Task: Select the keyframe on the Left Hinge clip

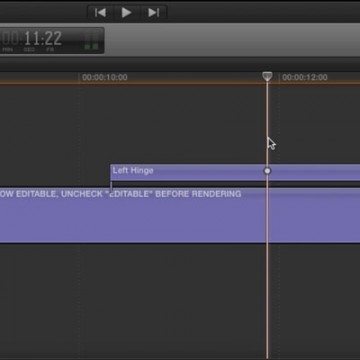Action: (267, 171)
